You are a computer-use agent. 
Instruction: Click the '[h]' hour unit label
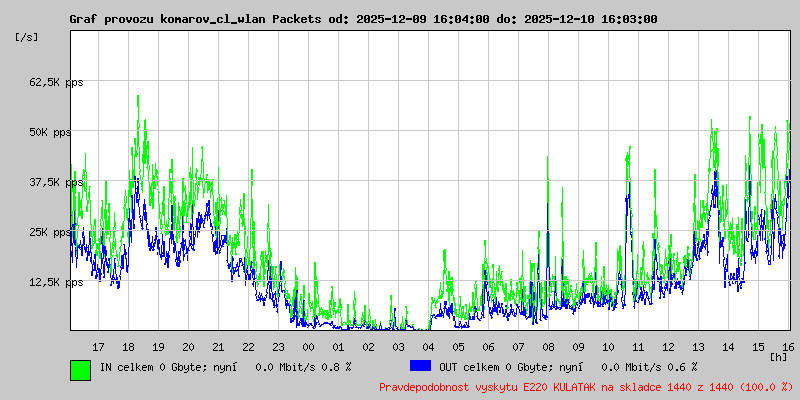(x=778, y=357)
